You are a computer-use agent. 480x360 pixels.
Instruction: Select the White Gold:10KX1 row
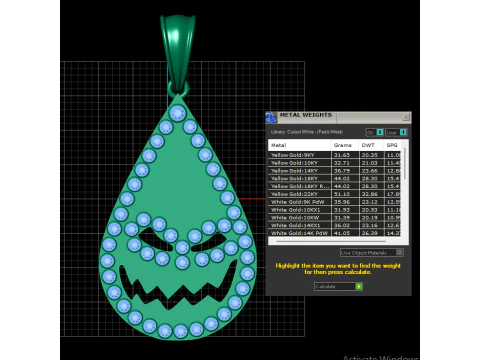pyautogui.click(x=335, y=210)
